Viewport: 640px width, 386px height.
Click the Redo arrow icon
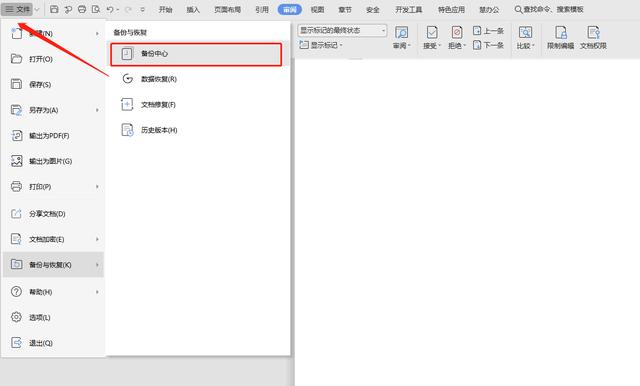[128, 9]
